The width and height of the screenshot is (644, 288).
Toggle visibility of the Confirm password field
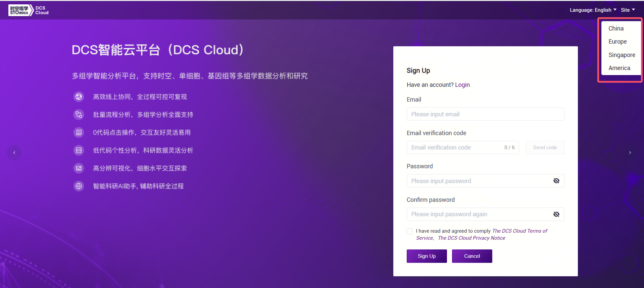click(556, 214)
